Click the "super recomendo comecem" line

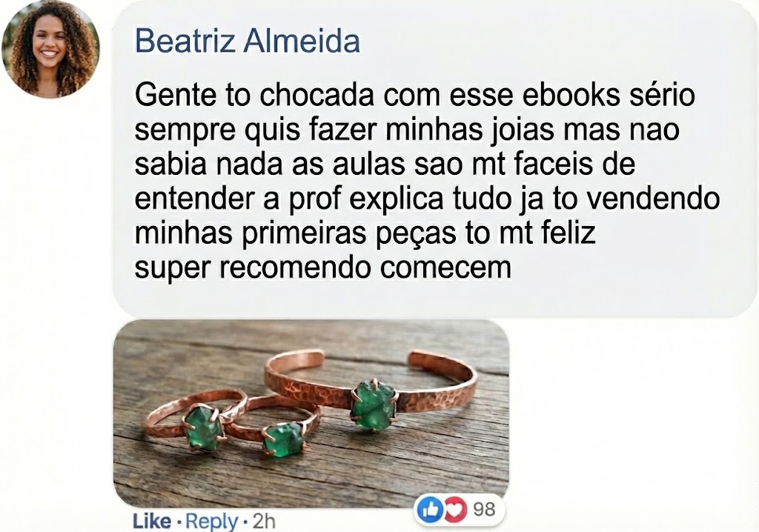(x=322, y=267)
